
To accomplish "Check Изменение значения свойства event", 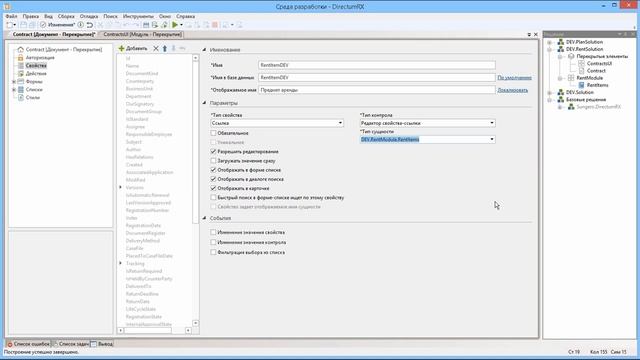I will (x=213, y=232).
